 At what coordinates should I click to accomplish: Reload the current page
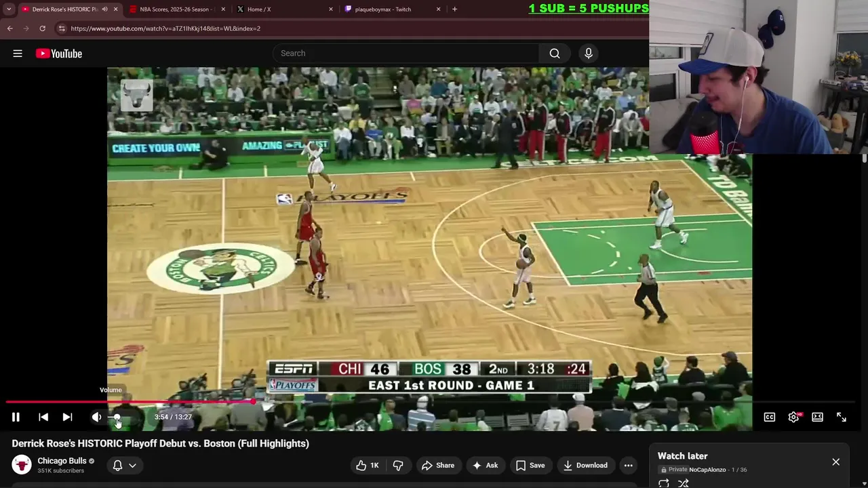coord(42,28)
